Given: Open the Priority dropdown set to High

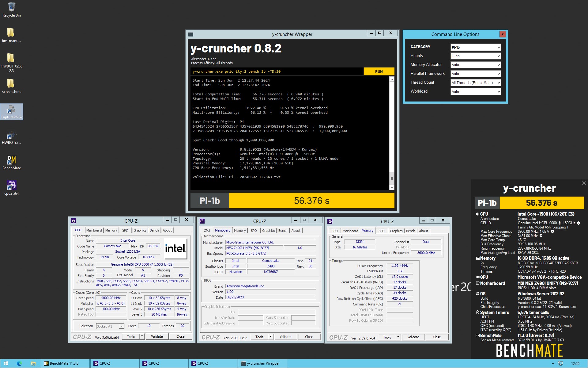Looking at the screenshot, I should (x=476, y=56).
